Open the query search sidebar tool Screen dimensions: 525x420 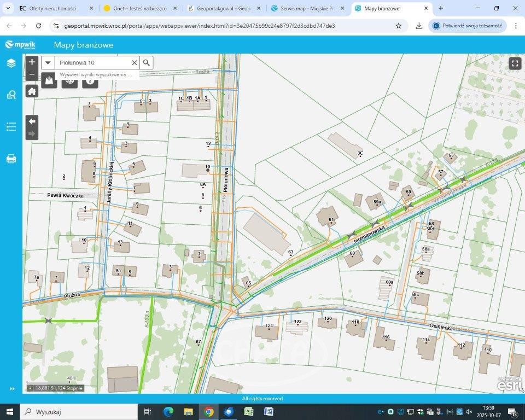tap(11, 95)
